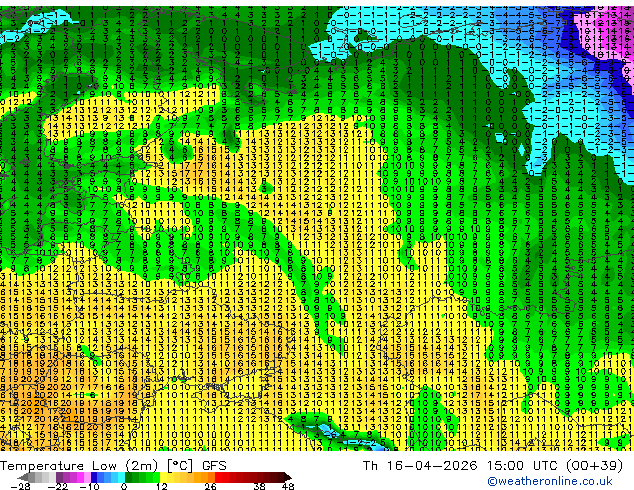Click the 12 legend value
This screenshot has width=634, height=490.
coord(162,486)
